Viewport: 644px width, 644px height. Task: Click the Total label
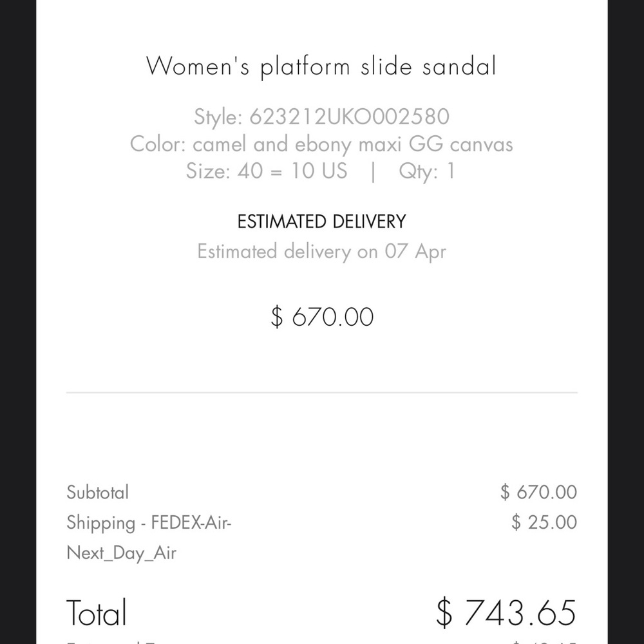point(97,612)
